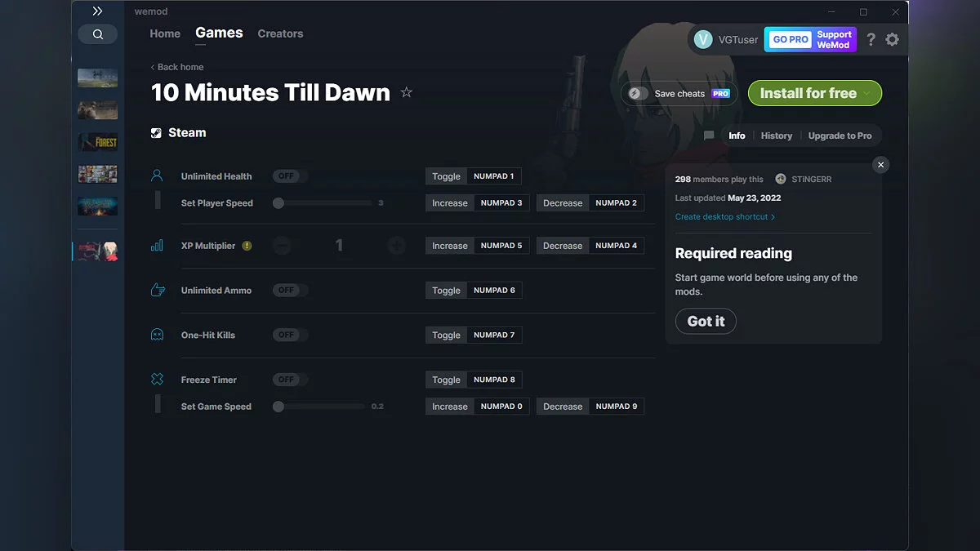Click NUMPAD 6 hotkey for Unlimited Ammo
This screenshot has height=551, width=980.
click(494, 291)
